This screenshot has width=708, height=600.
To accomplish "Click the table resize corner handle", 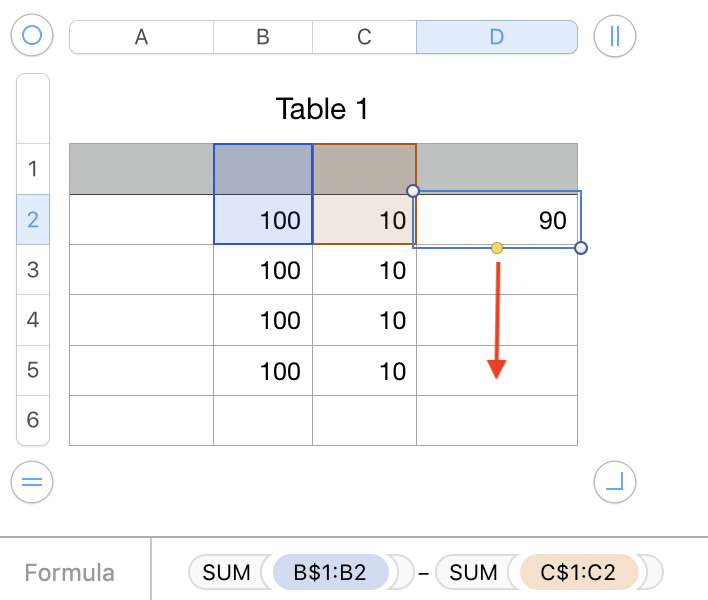I will click(x=614, y=482).
